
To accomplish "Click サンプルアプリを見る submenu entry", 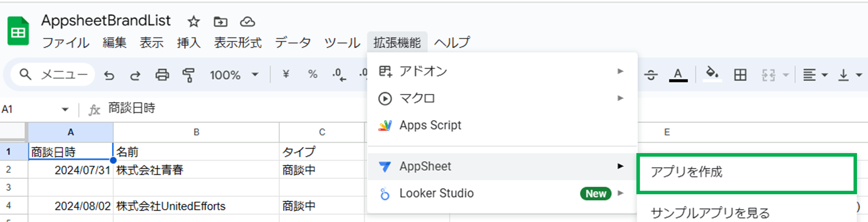I will (710, 213).
